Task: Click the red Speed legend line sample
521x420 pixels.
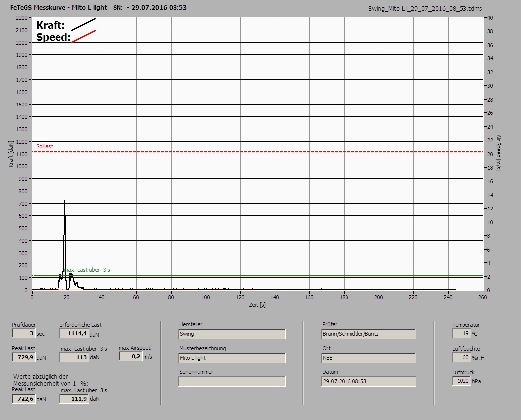Action: pyautogui.click(x=83, y=37)
